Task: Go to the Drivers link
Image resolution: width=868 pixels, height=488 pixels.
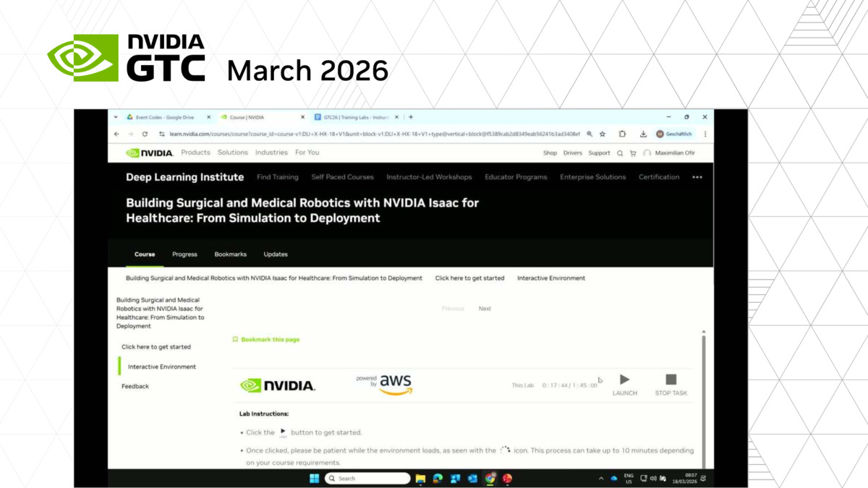Action: pyautogui.click(x=573, y=153)
